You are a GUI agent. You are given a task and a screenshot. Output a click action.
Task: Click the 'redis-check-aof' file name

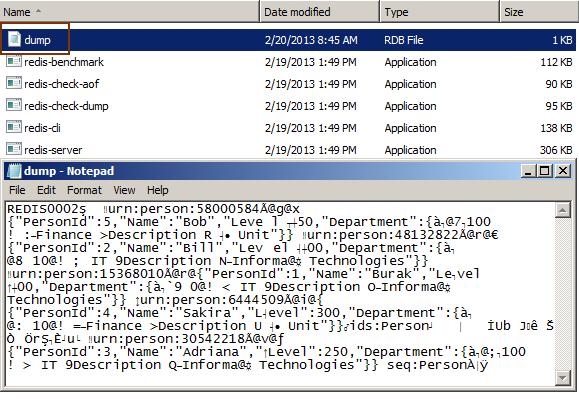(x=62, y=84)
